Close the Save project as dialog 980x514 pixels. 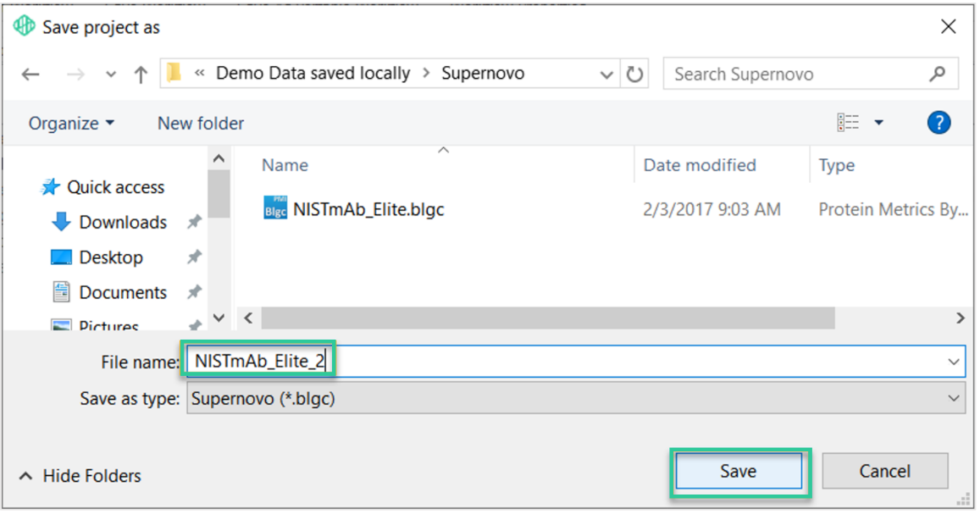click(x=948, y=27)
